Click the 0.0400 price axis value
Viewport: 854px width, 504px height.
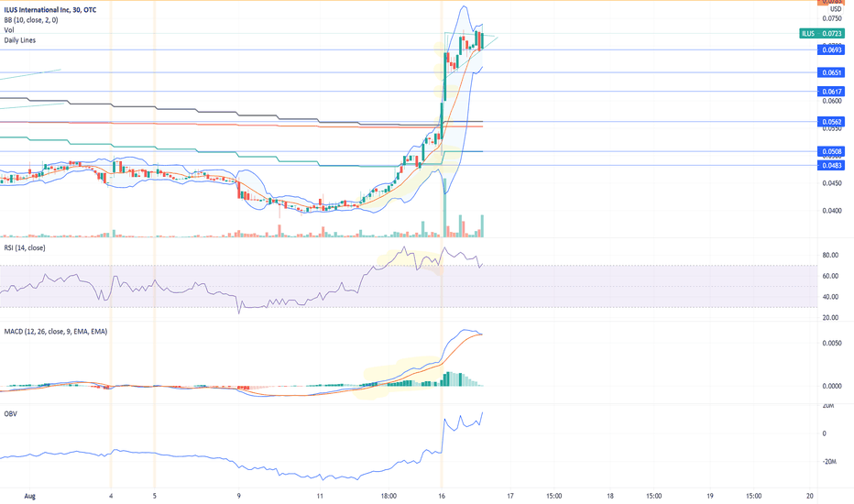coord(832,211)
